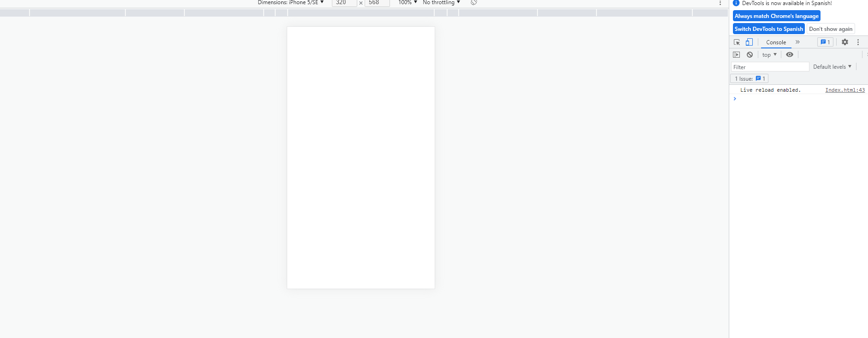Open the Default levels dropdown
The width and height of the screenshot is (868, 338).
click(x=832, y=67)
